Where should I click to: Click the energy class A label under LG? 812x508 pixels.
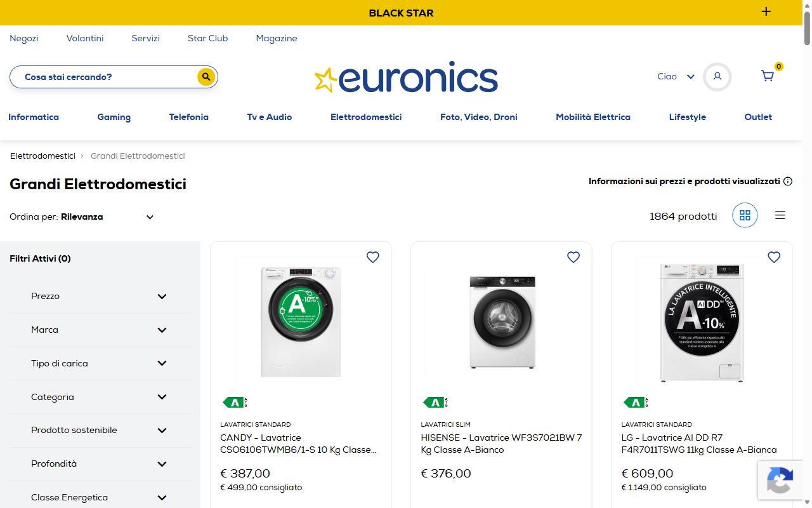point(636,402)
